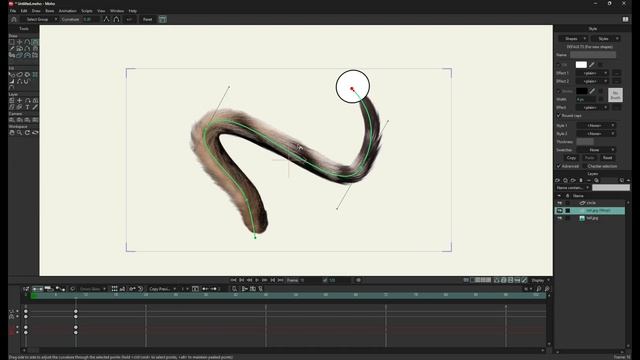Open the Window menu

click(x=117, y=11)
